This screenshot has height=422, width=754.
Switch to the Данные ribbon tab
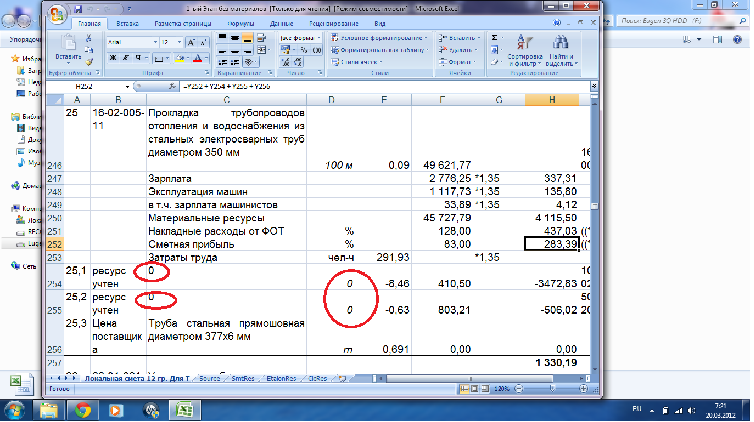pos(281,23)
